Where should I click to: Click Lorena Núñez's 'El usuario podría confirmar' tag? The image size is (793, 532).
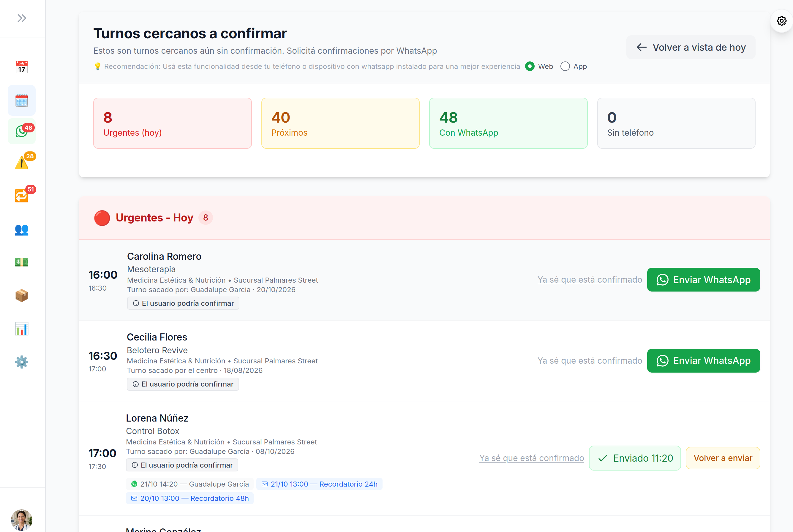[x=182, y=465]
